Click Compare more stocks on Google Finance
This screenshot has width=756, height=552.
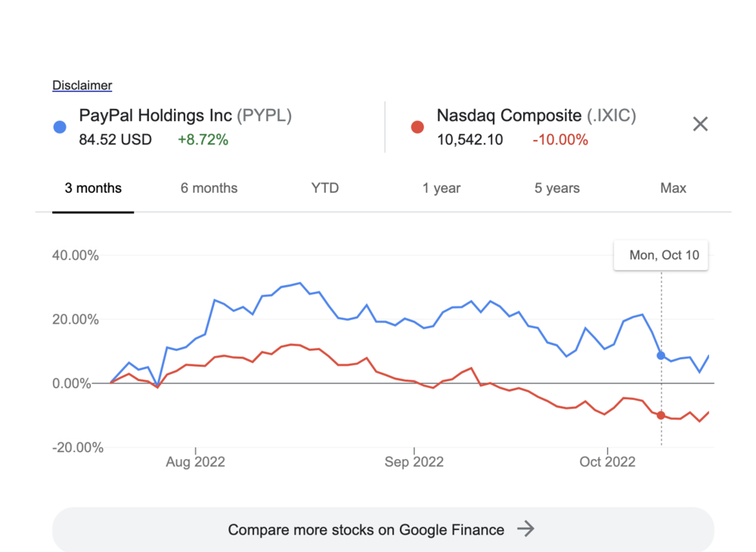(366, 529)
